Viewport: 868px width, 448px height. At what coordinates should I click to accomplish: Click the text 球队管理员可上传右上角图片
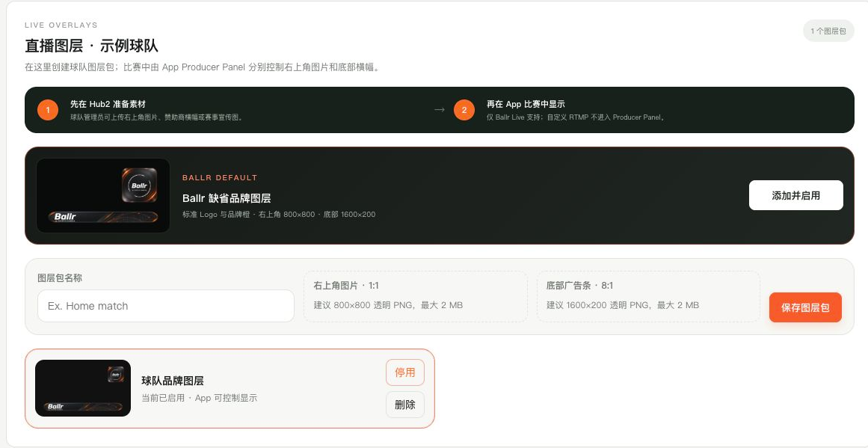pyautogui.click(x=157, y=117)
